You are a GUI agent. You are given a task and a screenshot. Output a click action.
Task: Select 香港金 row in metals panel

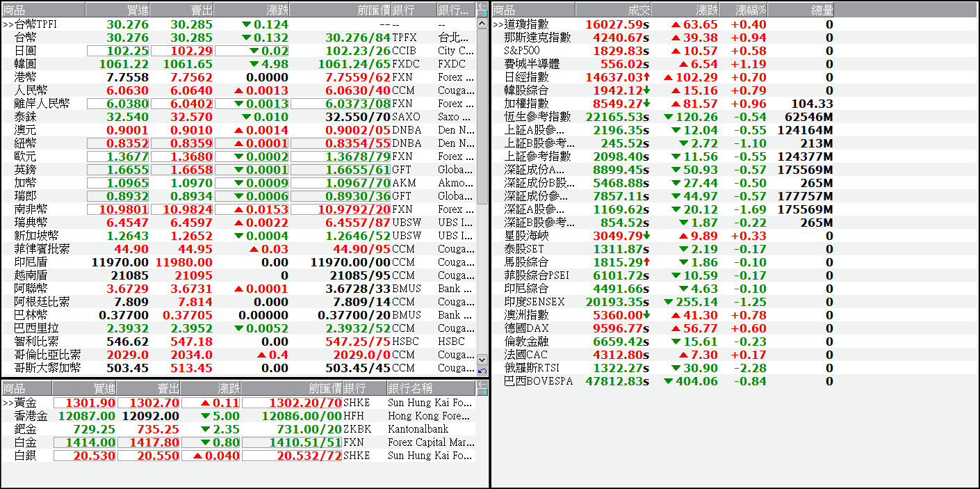[x=238, y=416]
